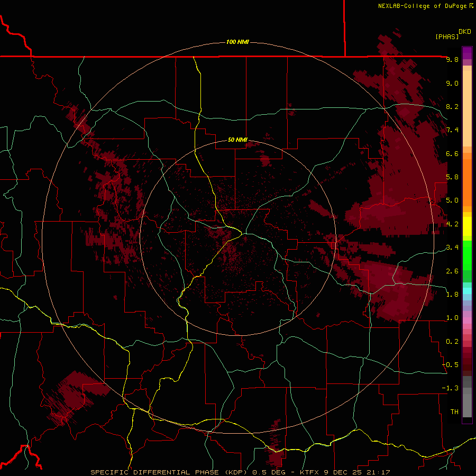476x476 pixels.
Task: Pick the purple segment at color bar top
Action: tap(467, 53)
